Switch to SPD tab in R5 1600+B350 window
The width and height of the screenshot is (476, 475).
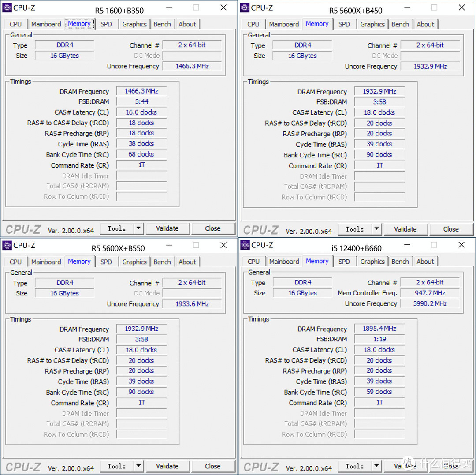(106, 24)
